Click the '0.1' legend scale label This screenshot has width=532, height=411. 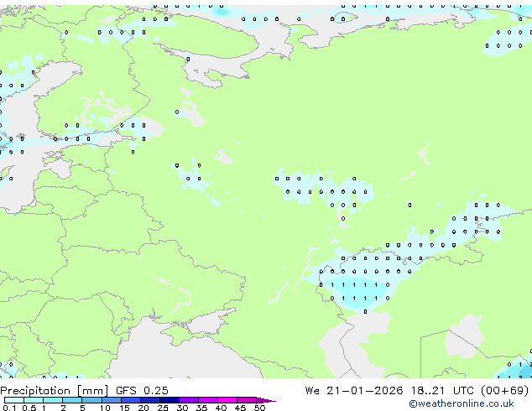coord(9,408)
